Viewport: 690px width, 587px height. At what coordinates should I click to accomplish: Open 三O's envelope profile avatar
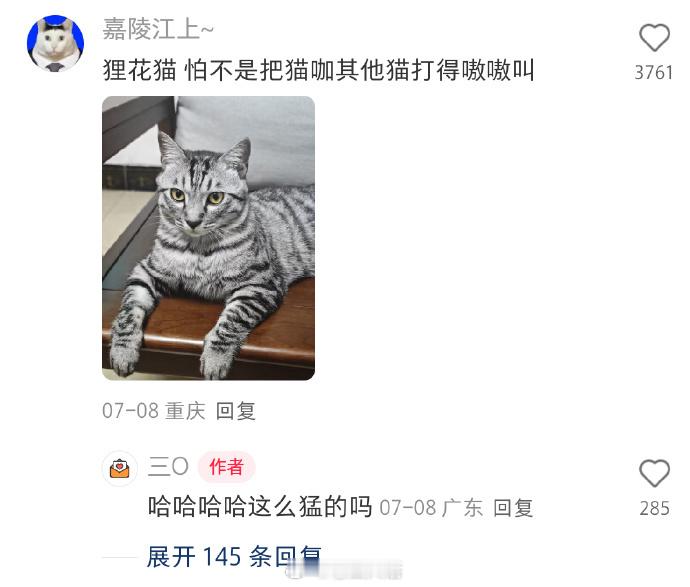(120, 468)
